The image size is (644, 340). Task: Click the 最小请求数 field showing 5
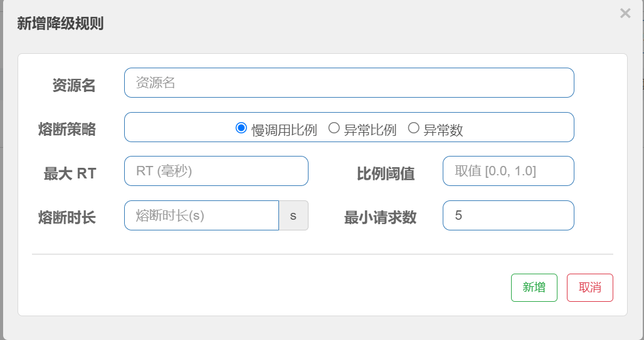[508, 215]
